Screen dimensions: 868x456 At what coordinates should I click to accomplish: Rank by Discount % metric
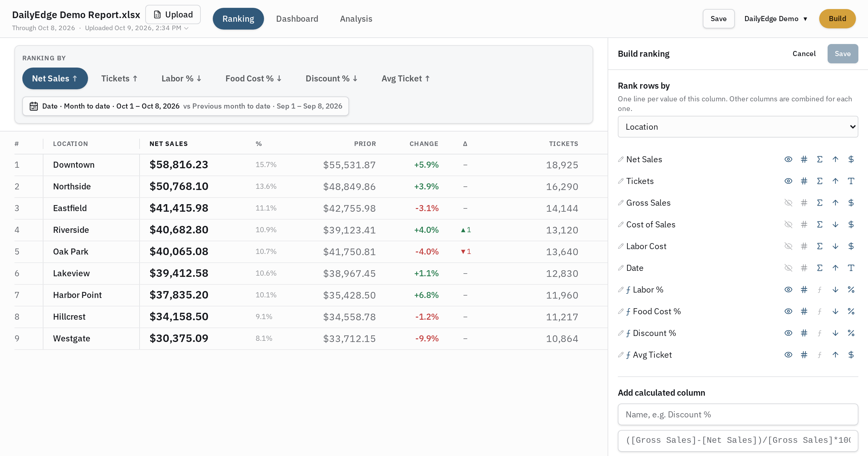pos(332,79)
